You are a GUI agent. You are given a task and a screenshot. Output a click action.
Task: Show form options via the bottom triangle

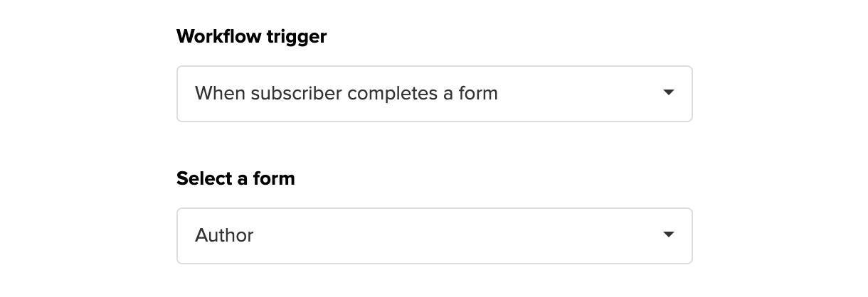click(x=668, y=235)
